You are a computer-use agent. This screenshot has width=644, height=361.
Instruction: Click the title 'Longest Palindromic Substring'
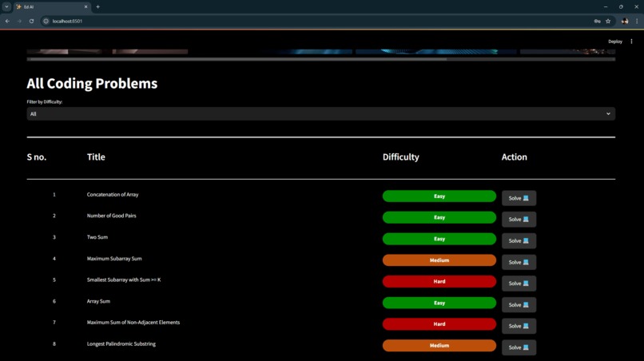pos(121,343)
